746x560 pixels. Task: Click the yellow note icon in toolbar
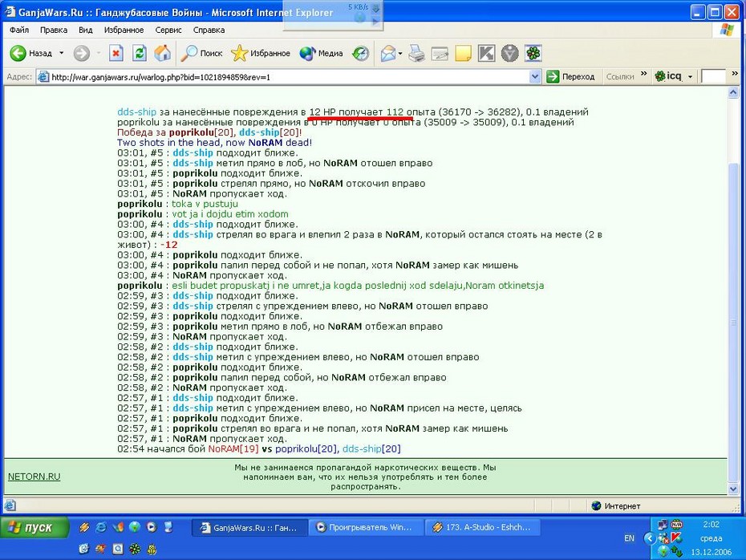[463, 53]
